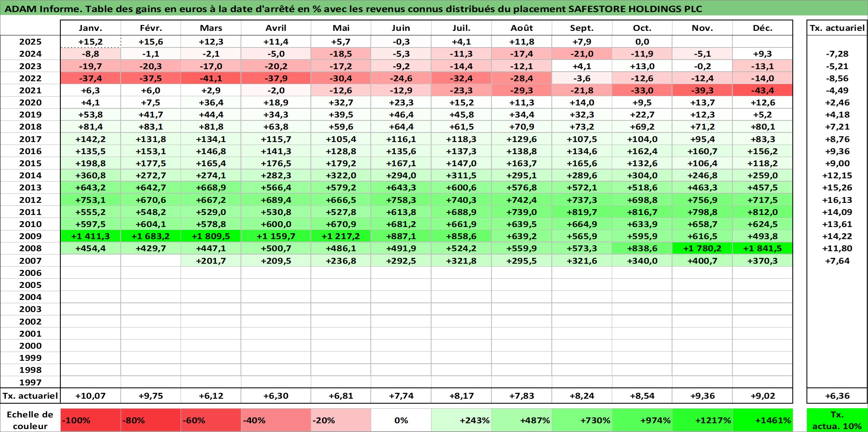Click the Mars column header

click(x=211, y=28)
